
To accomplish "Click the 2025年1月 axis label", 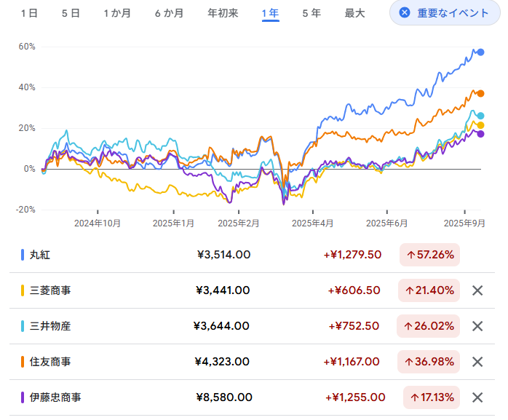I will click(x=173, y=223).
